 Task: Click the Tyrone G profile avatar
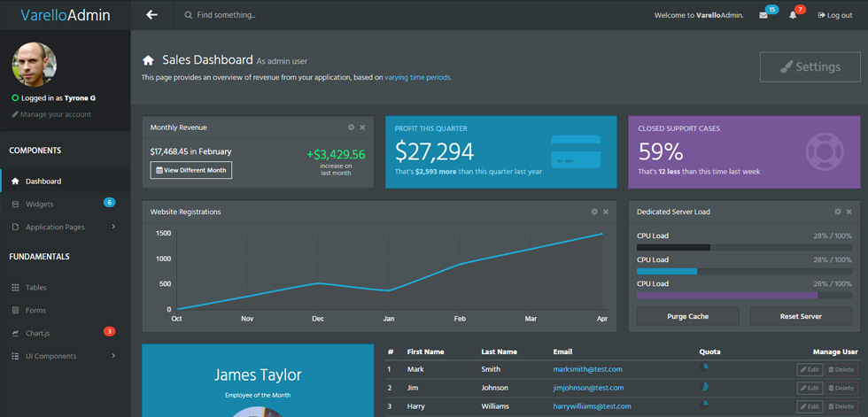click(35, 64)
